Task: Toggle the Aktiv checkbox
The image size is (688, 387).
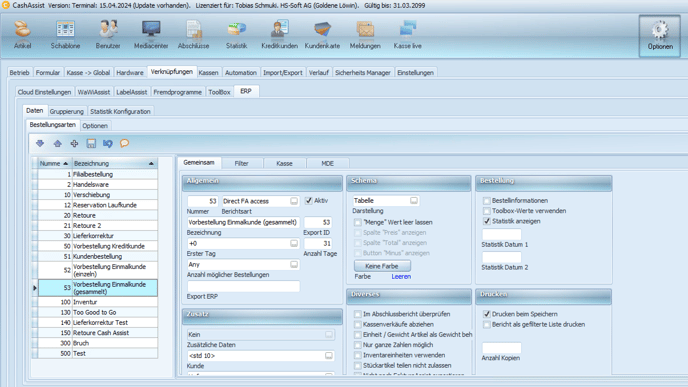Action: click(x=309, y=201)
